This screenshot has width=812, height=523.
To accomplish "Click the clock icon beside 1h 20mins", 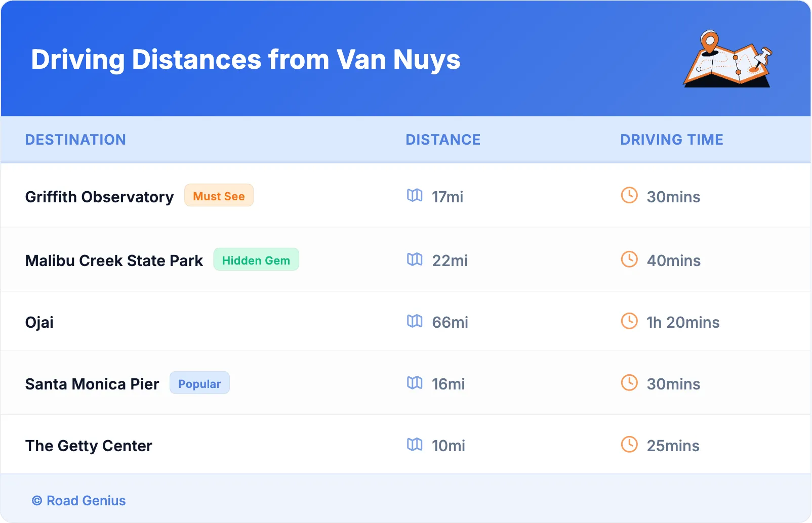I will 629,321.
